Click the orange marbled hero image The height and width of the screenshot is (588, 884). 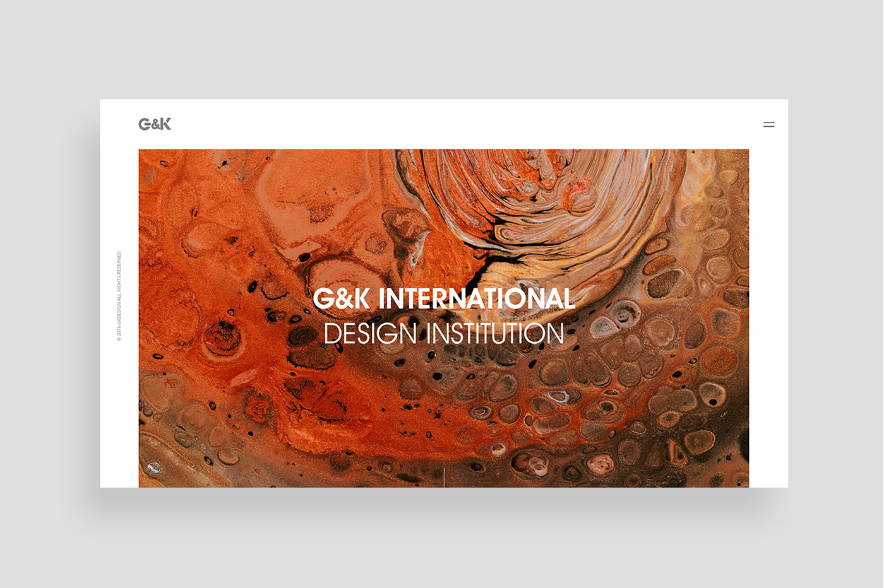[x=444, y=318]
